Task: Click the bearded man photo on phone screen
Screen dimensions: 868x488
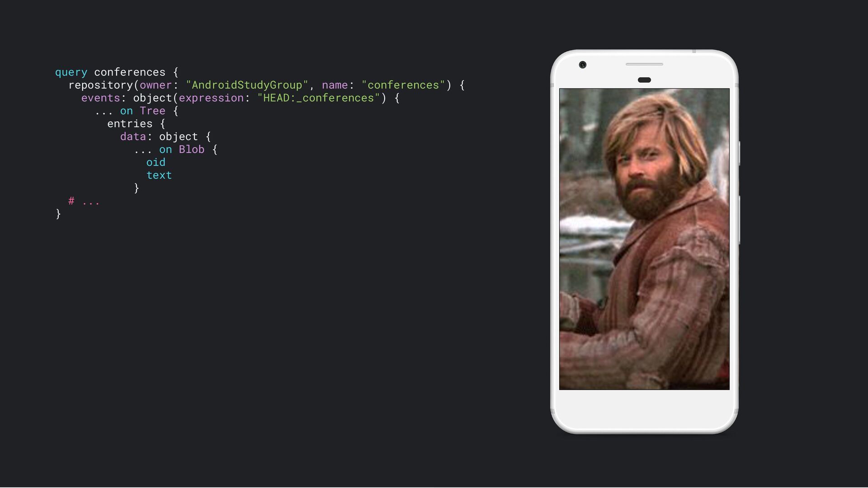Action: pyautogui.click(x=644, y=239)
